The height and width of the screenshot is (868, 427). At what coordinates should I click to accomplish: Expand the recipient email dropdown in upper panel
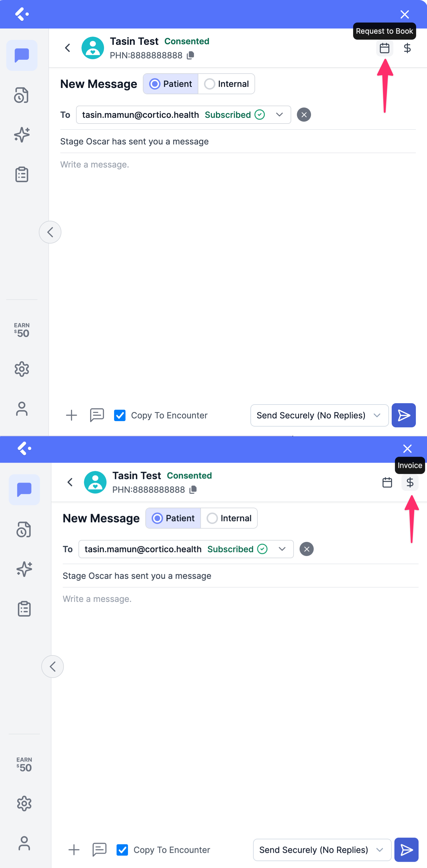coord(280,115)
